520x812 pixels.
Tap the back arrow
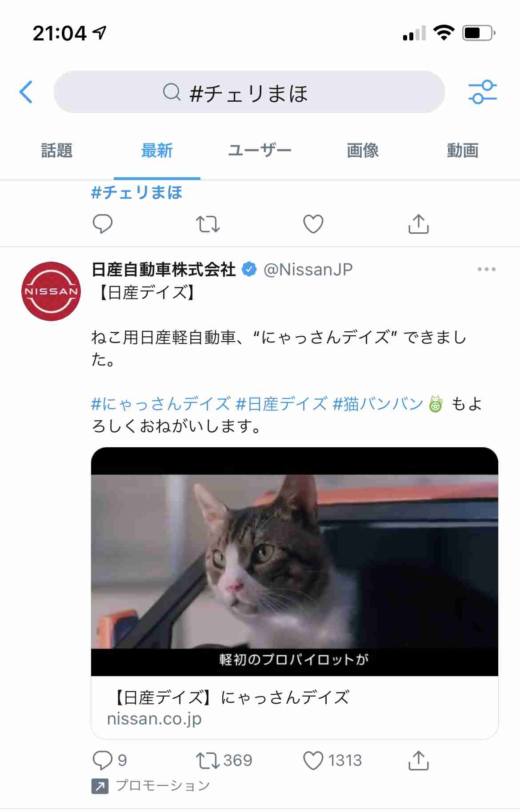[26, 92]
